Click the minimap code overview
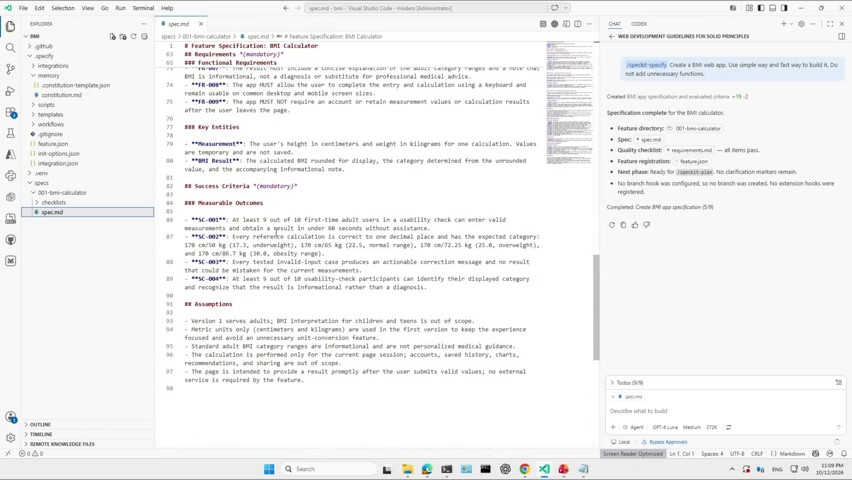Screen dimensions: 852x480 point(568,103)
